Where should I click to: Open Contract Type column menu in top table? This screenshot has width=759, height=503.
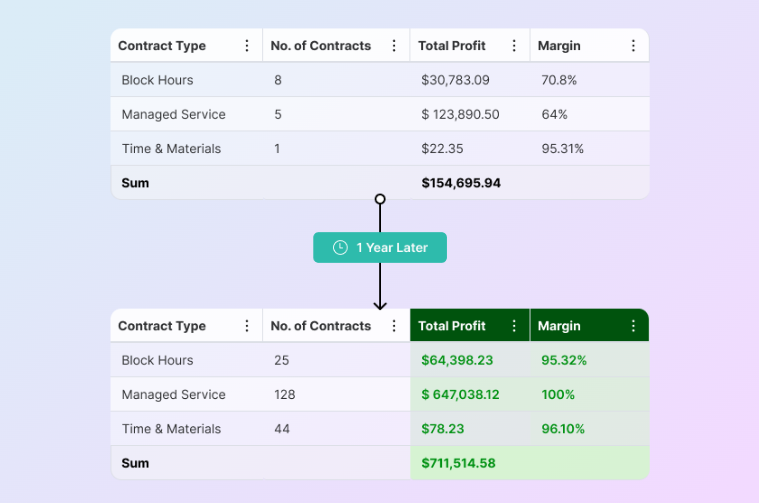pos(247,46)
